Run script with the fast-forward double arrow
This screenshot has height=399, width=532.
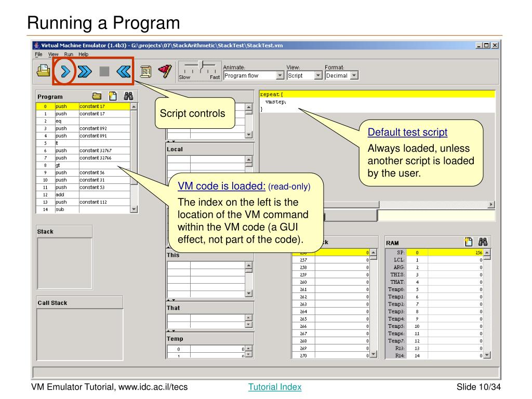click(x=85, y=71)
